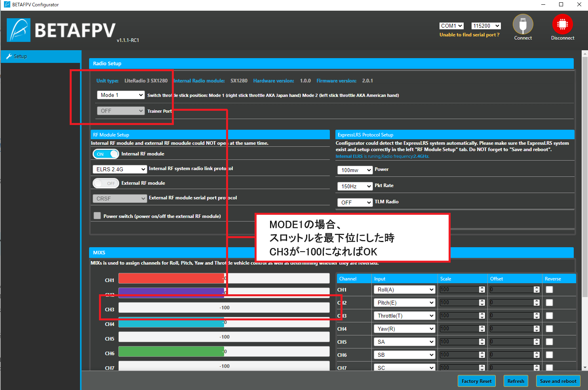
Task: Click the Radio Setup section header
Action: (331, 63)
